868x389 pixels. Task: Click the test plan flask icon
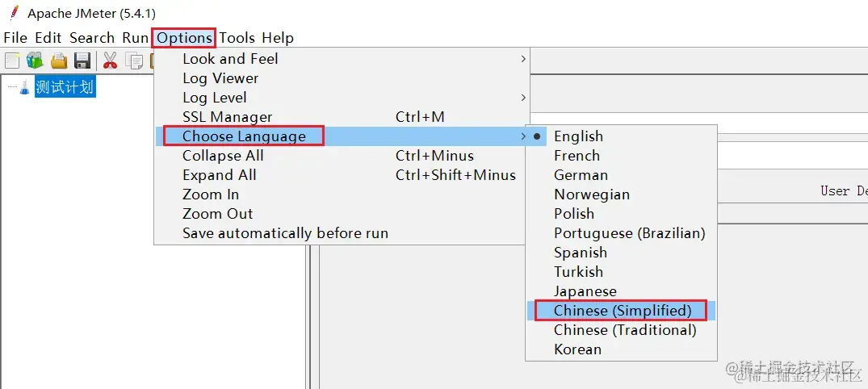click(24, 87)
